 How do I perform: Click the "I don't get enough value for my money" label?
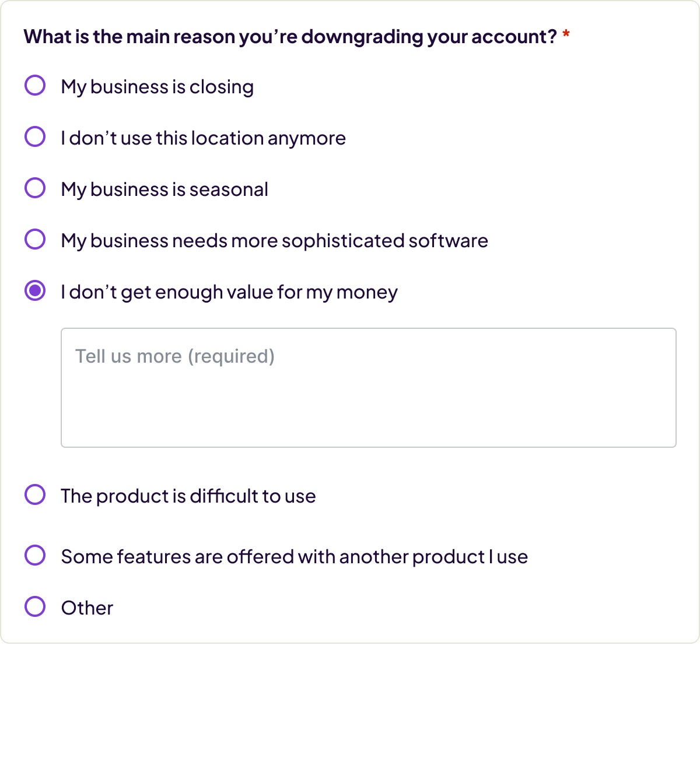229,292
